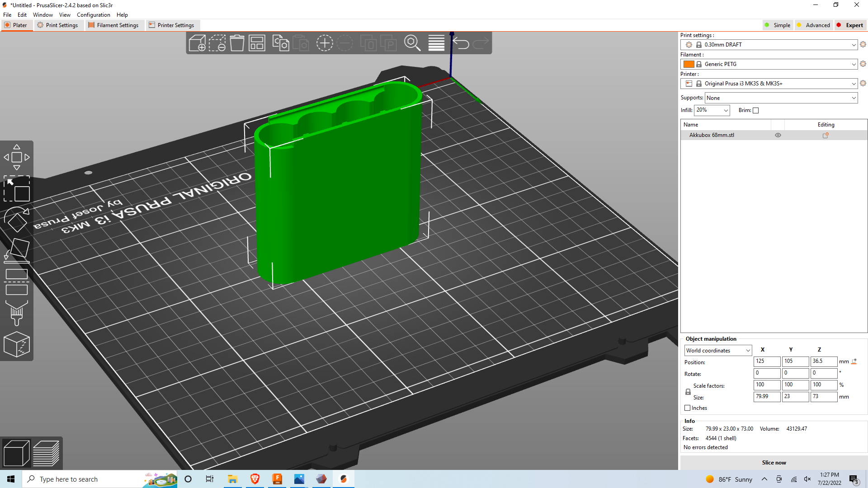This screenshot has width=868, height=488.
Task: Toggle the Inches checkbox
Action: pos(687,408)
